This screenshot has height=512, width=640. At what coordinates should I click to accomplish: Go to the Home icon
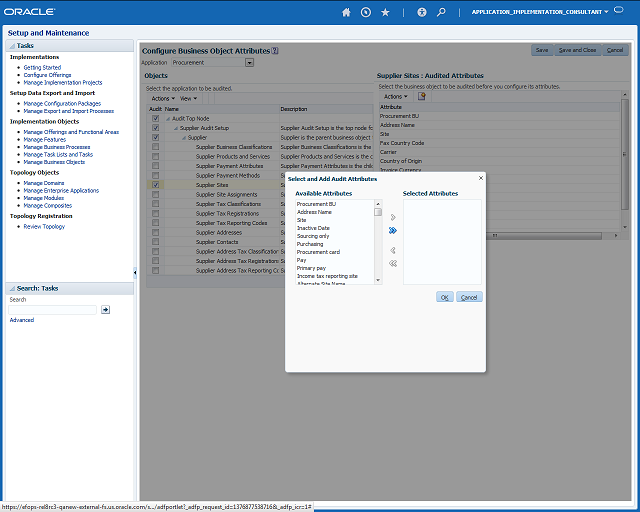point(346,12)
